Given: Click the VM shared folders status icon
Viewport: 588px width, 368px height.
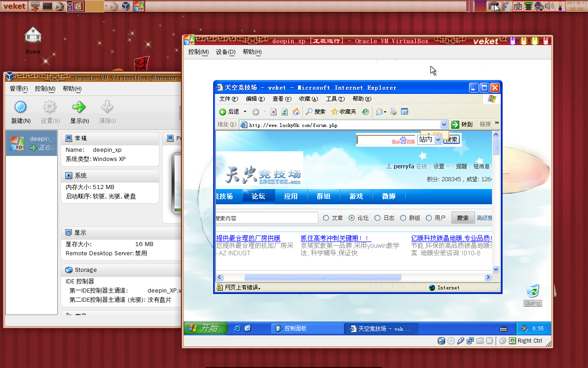Looking at the screenshot, I should point(480,341).
